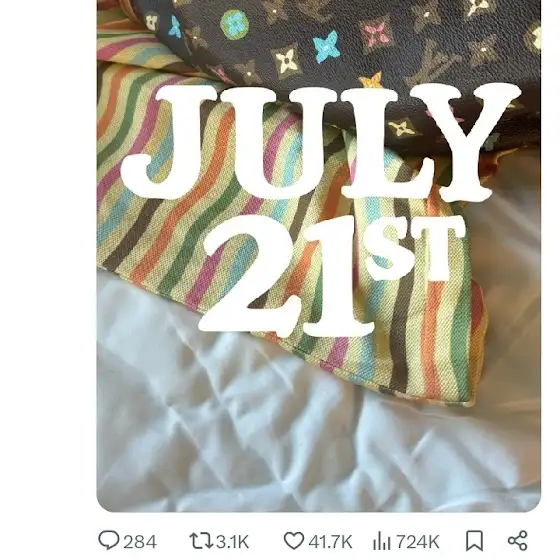Click the large blue flower monogram
Image resolution: width=560 pixels, height=560 pixels.
327,45
